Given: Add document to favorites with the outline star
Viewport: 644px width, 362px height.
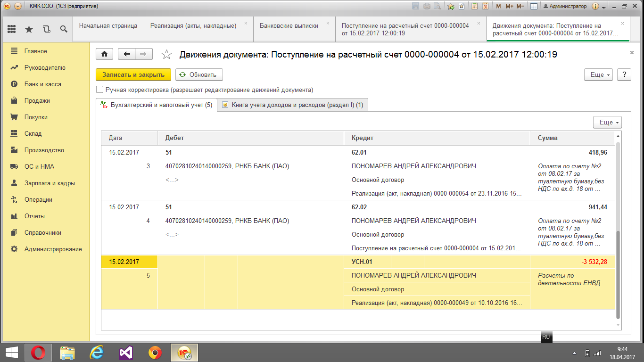Looking at the screenshot, I should 166,55.
